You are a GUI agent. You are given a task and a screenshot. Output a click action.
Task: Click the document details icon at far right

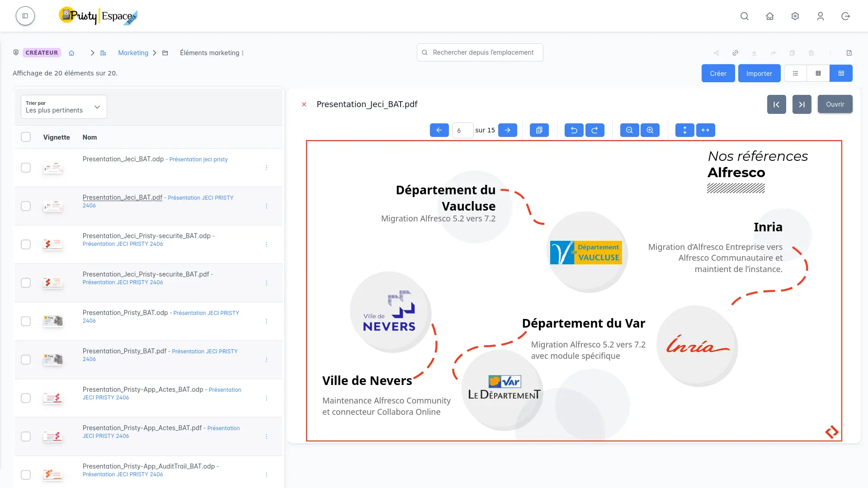point(849,53)
